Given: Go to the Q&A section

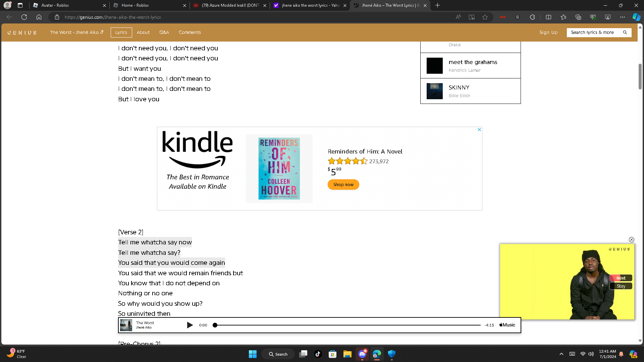Looking at the screenshot, I should coord(164,33).
